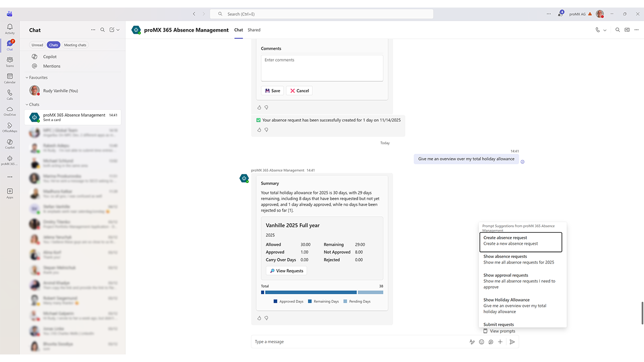Open the Teams section in sidebar
Image resolution: width=644 pixels, height=362 pixels.
[x=10, y=62]
